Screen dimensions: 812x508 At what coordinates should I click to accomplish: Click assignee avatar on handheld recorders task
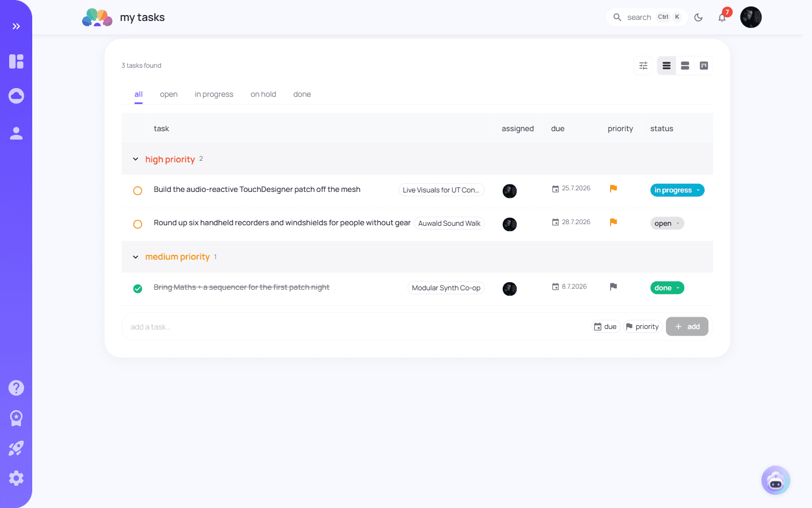tap(510, 224)
